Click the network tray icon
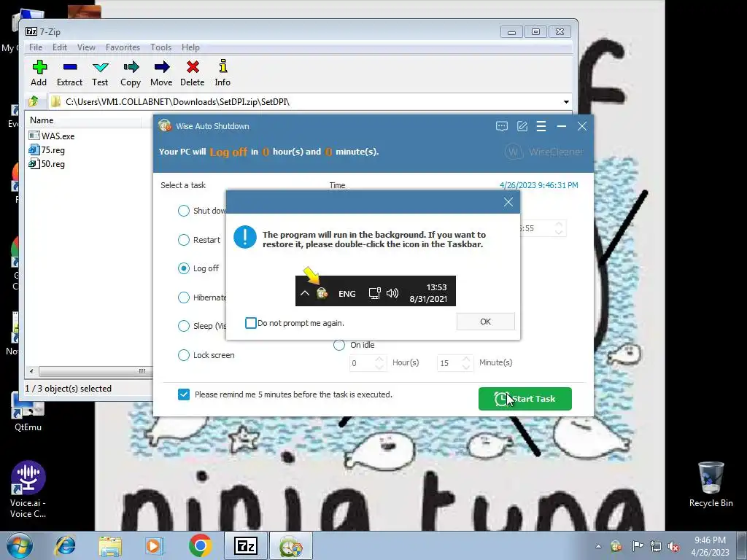 pos(656,546)
